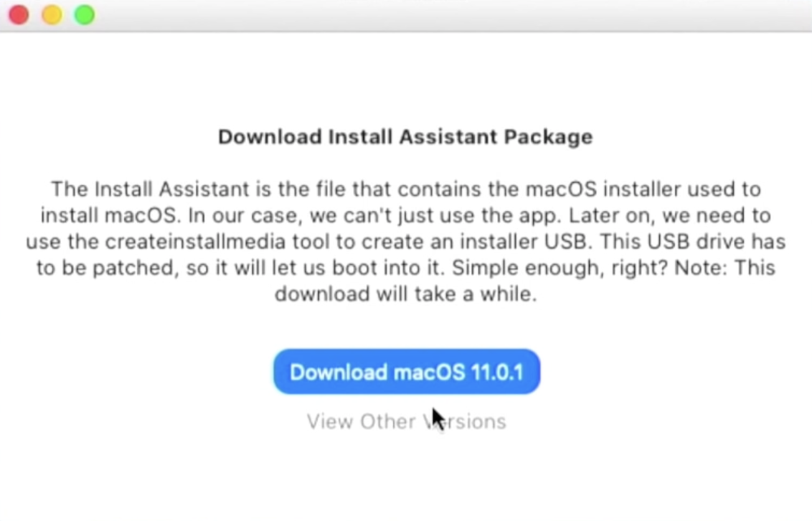Click the word createinstallmedia in the description
Image resolution: width=812 pixels, height=521 pixels.
(x=195, y=242)
